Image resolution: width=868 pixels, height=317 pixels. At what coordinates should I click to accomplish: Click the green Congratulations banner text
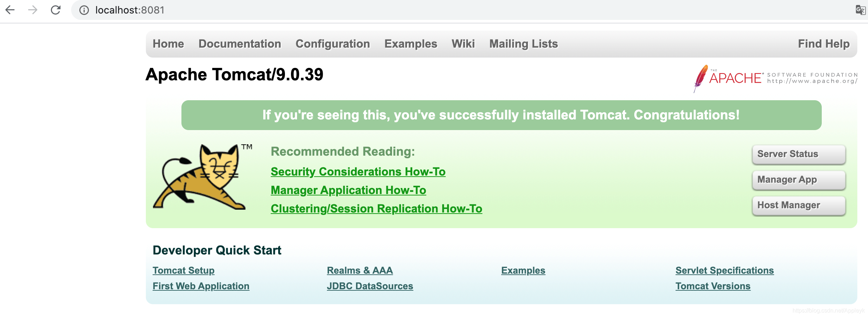click(501, 115)
